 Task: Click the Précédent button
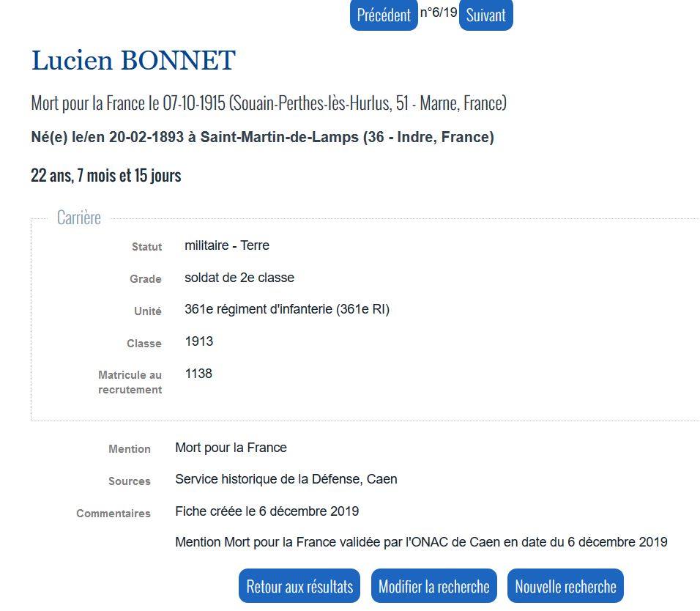point(384,15)
